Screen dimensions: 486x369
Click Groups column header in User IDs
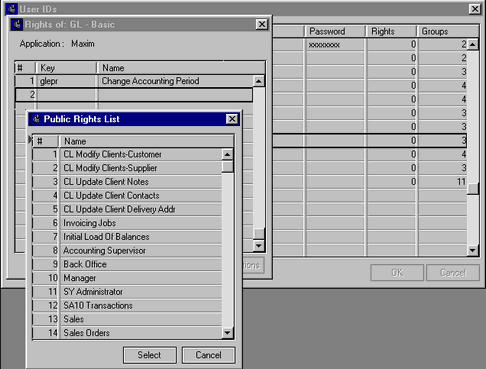click(x=448, y=31)
